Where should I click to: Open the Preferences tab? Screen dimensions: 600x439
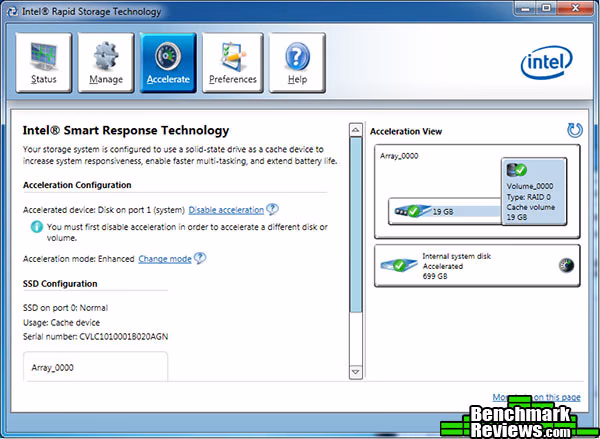233,63
